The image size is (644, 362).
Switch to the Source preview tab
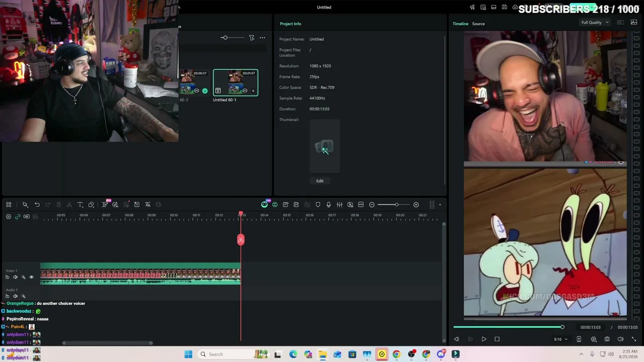[478, 24]
